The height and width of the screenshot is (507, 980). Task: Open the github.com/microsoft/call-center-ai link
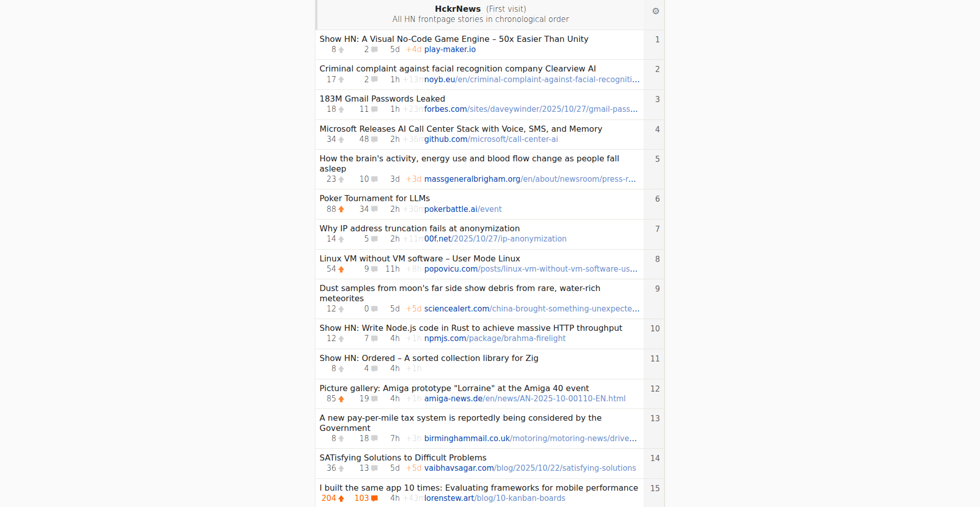(491, 139)
